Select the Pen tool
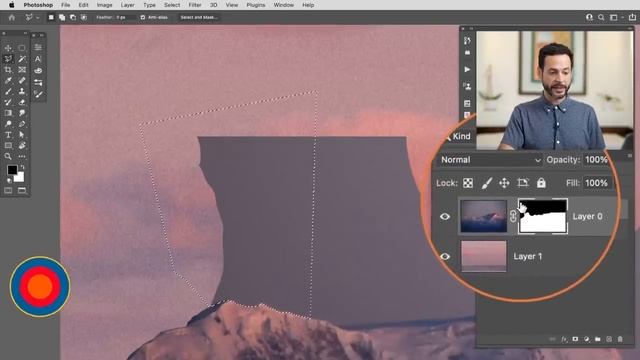The height and width of the screenshot is (360, 640). (x=22, y=124)
